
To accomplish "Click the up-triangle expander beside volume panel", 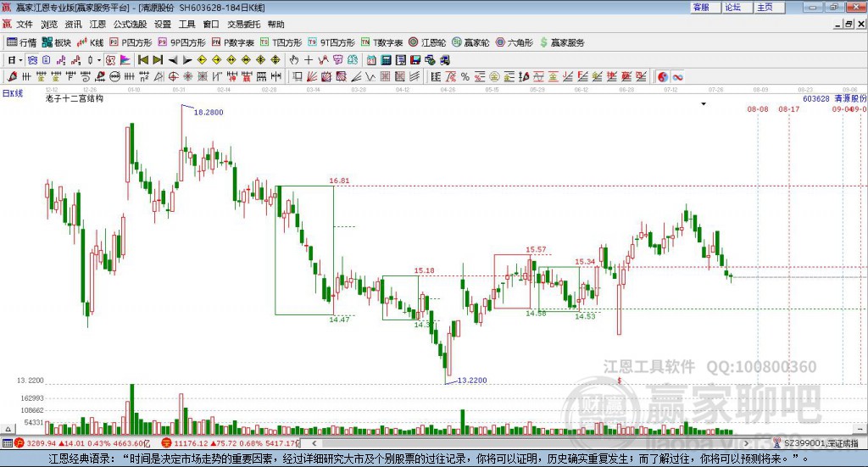I will tap(8, 429).
